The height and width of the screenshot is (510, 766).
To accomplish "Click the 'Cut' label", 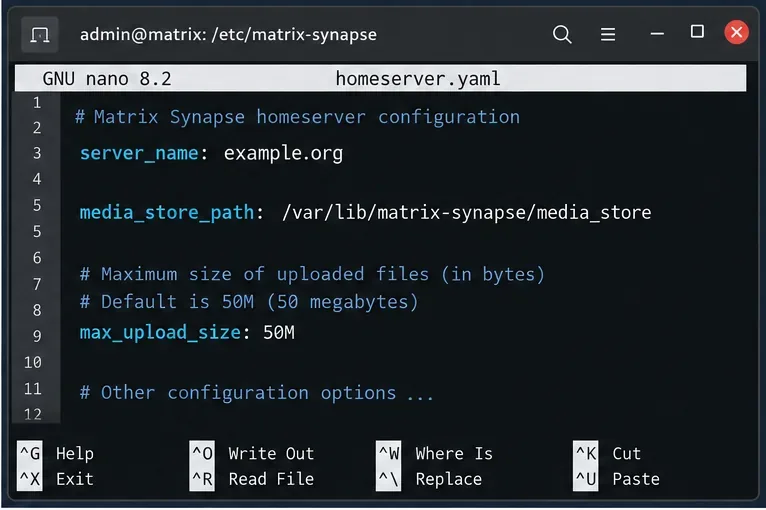I will pyautogui.click(x=626, y=453).
